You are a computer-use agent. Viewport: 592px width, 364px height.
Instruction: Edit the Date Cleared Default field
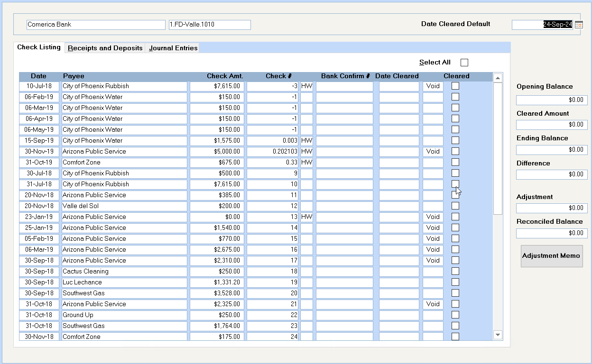542,25
